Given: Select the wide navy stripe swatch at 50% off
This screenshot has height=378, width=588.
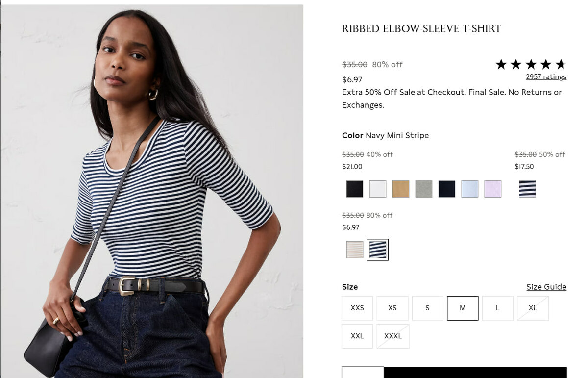Looking at the screenshot, I should click(527, 189).
